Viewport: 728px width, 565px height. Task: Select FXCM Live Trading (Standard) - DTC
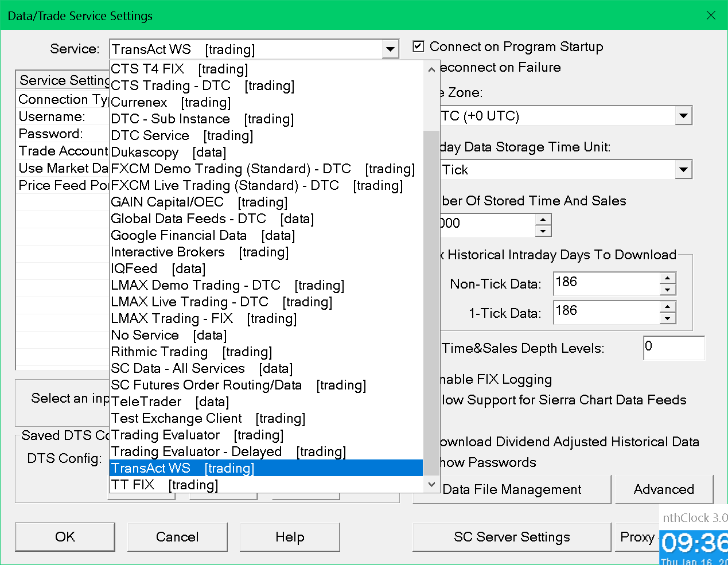point(266,185)
